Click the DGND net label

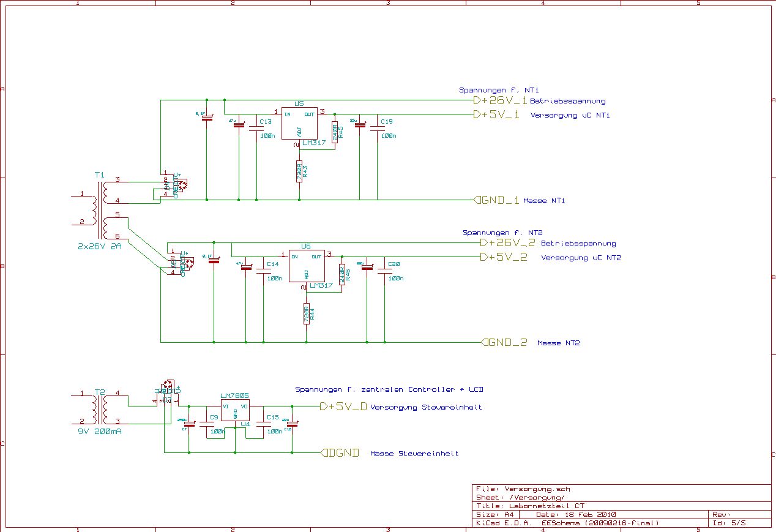coord(340,453)
